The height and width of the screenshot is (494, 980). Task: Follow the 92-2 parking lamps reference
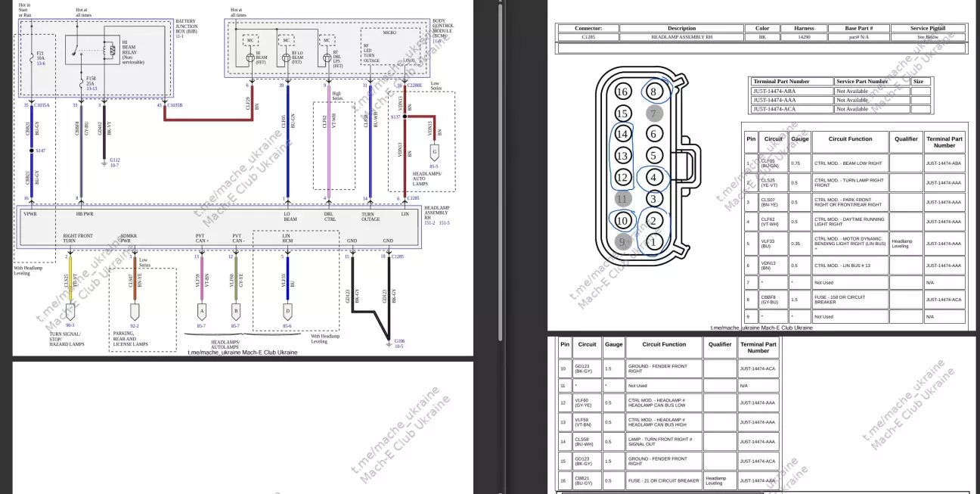click(134, 326)
